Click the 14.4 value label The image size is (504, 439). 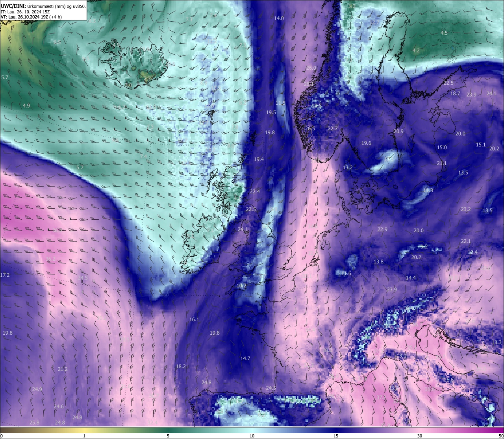click(x=411, y=278)
